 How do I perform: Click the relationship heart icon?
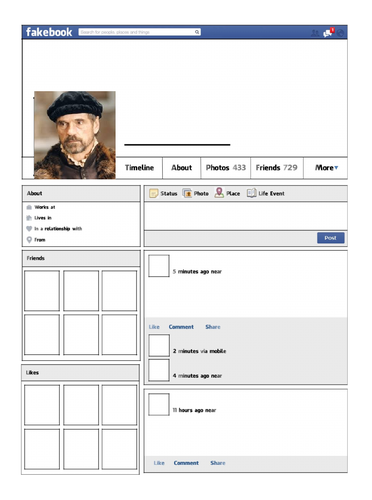click(29, 229)
